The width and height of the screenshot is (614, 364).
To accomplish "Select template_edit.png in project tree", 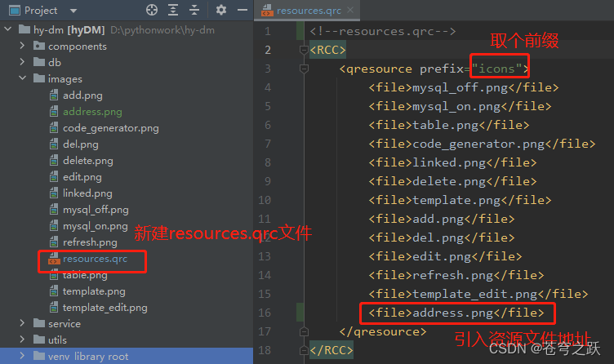I will (105, 308).
